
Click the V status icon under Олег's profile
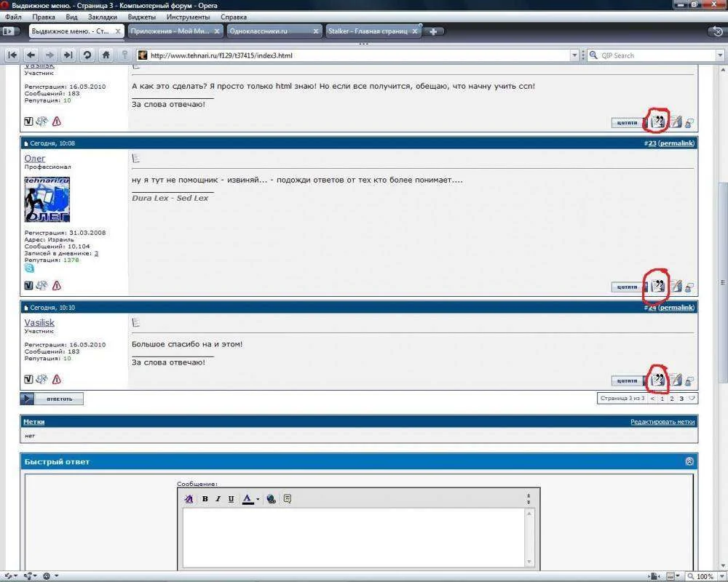point(28,285)
